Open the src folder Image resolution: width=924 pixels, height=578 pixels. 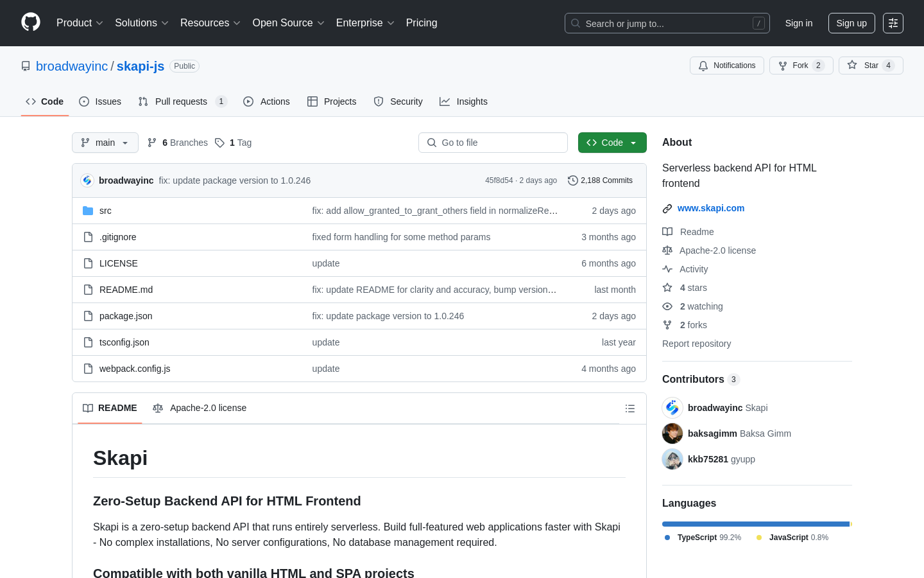pos(105,211)
